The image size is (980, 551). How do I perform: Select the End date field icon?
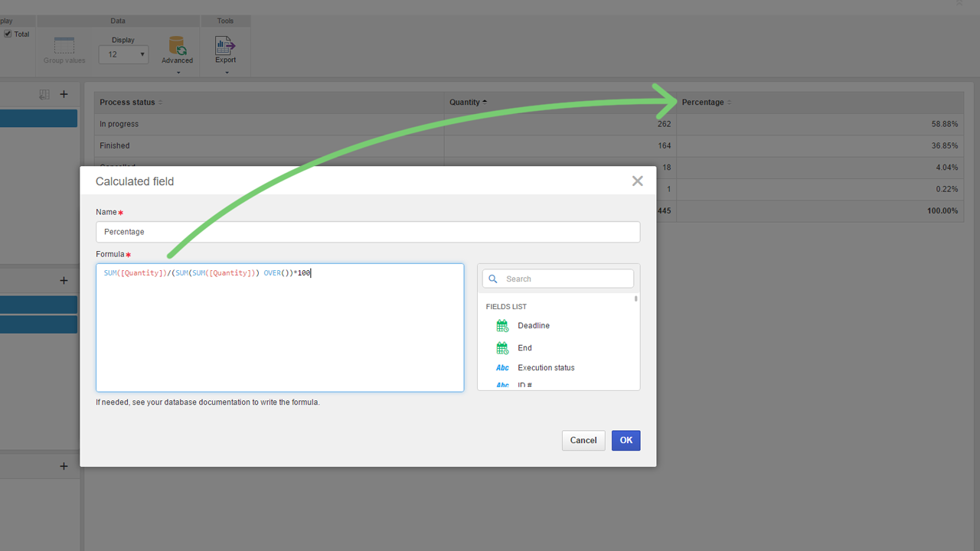click(x=502, y=348)
